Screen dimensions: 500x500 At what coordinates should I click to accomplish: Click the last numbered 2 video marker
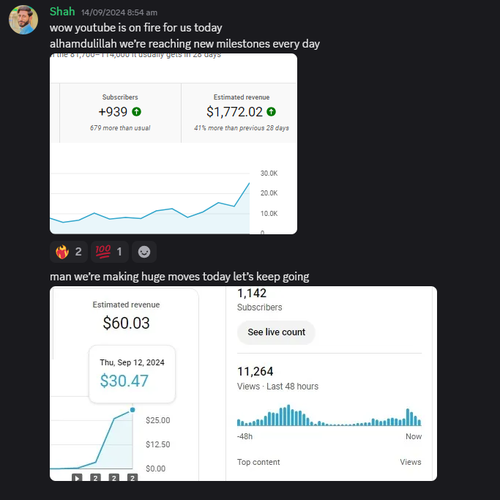pos(132,478)
